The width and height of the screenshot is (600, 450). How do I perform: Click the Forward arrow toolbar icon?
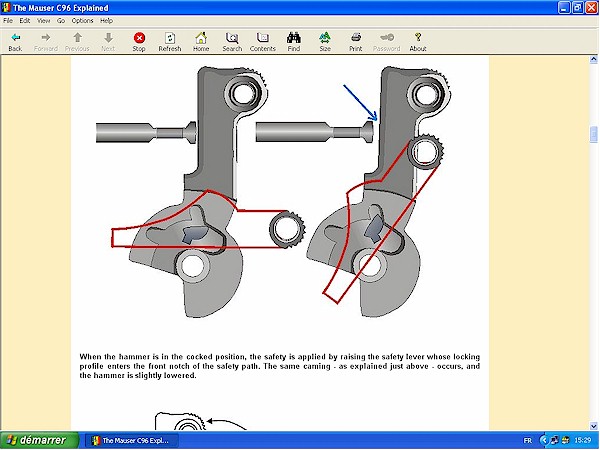click(46, 37)
